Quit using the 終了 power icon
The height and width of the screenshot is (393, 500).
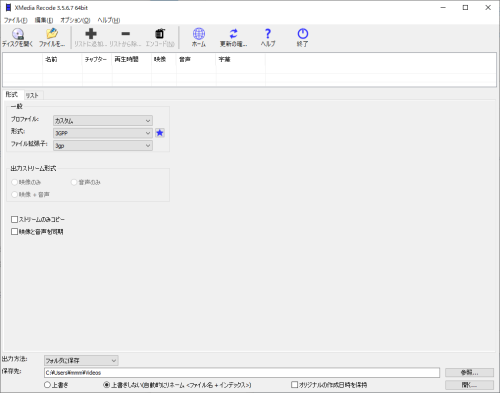(303, 37)
